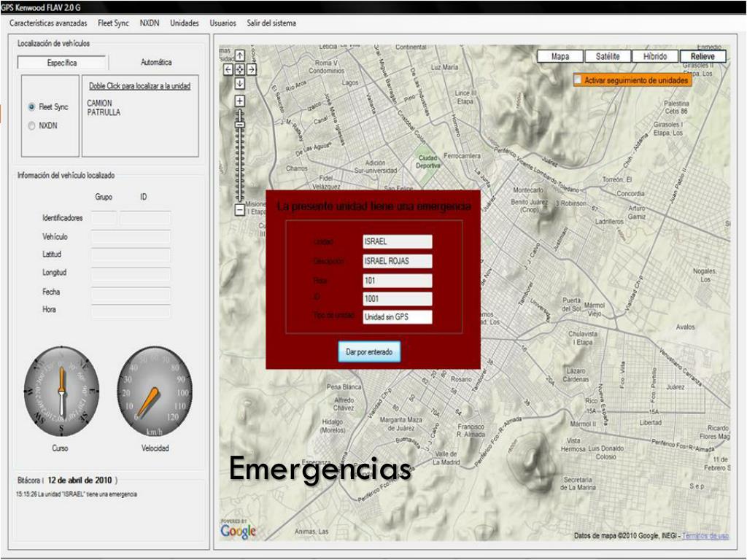This screenshot has width=747, height=560.
Task: Select PATRULLA in the unit list
Action: point(104,112)
